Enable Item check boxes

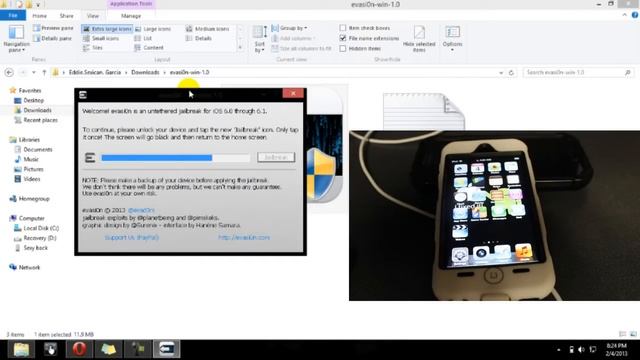tap(343, 28)
